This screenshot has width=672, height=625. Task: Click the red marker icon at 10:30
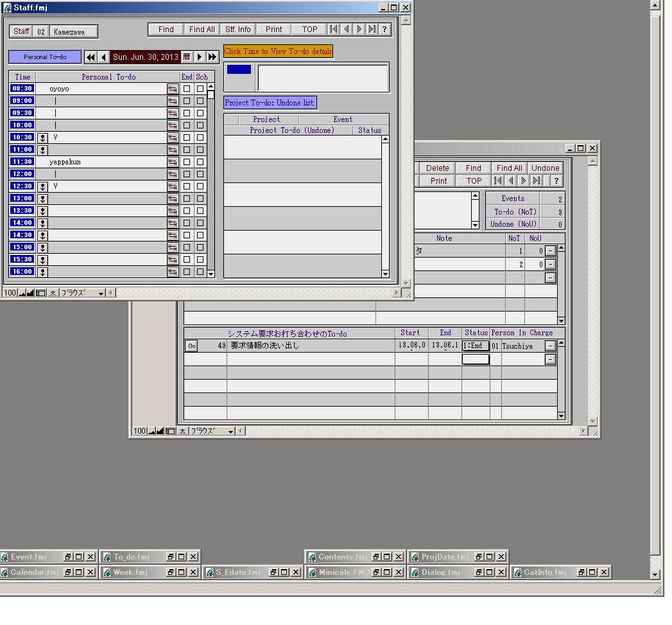[42, 137]
